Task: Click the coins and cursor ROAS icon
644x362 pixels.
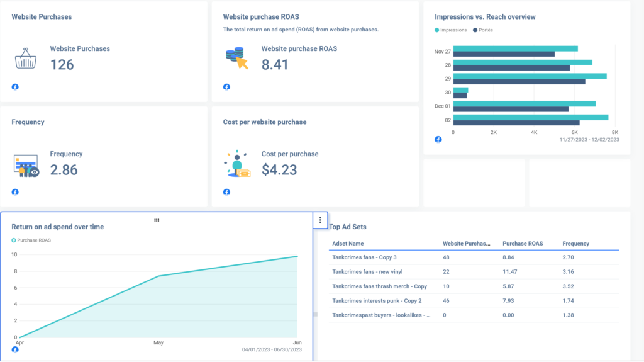Action: pos(237,59)
